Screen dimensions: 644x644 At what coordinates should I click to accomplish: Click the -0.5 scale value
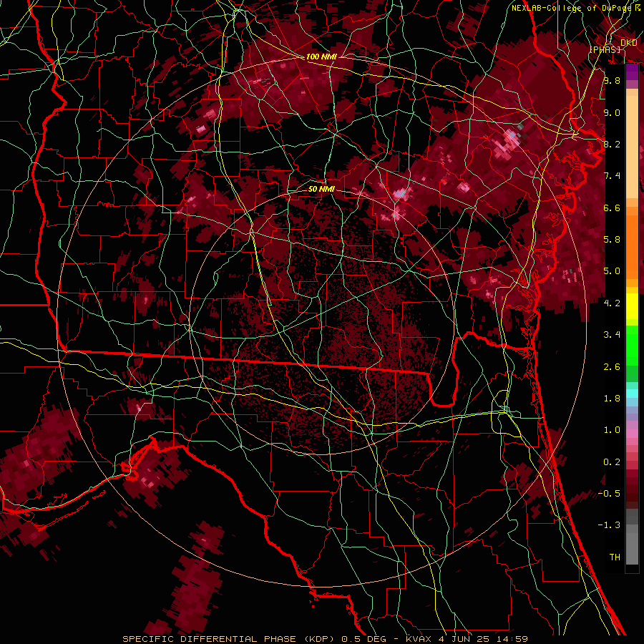pyautogui.click(x=609, y=494)
